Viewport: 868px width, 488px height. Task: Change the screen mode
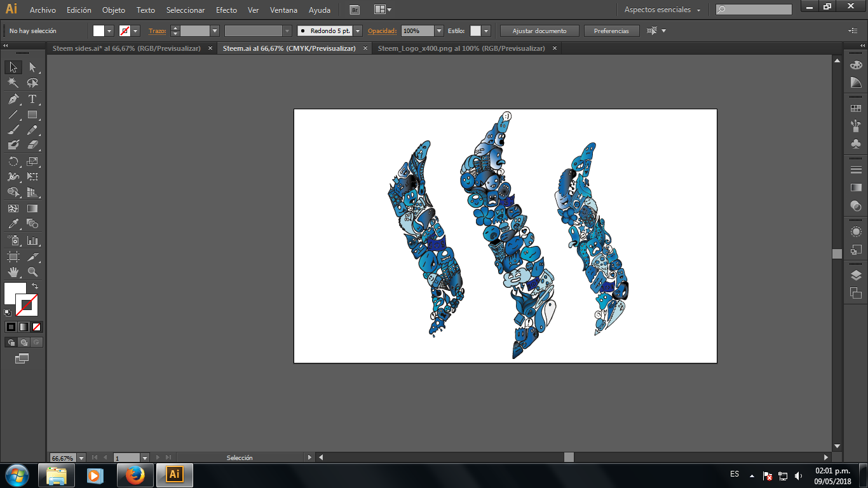[22, 359]
